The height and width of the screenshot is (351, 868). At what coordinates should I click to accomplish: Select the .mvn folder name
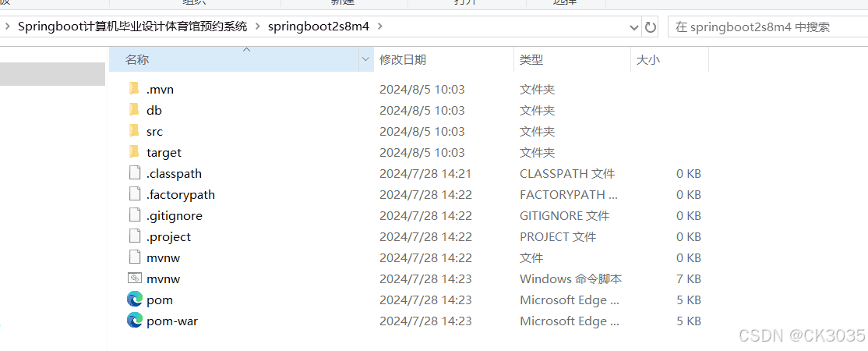[x=160, y=89]
